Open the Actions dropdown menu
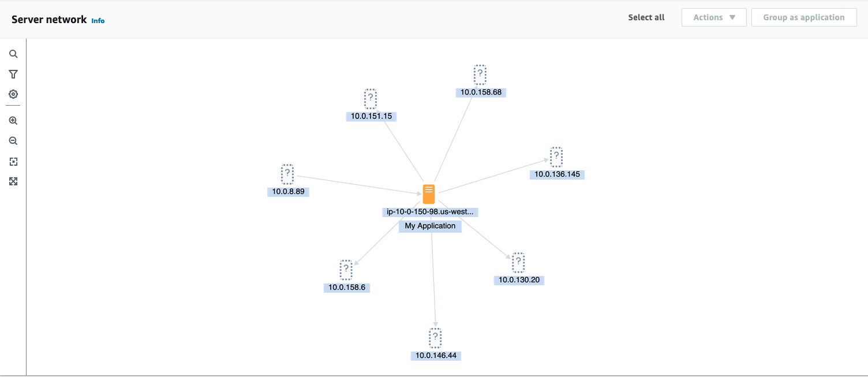This screenshot has height=377, width=868. pos(714,17)
